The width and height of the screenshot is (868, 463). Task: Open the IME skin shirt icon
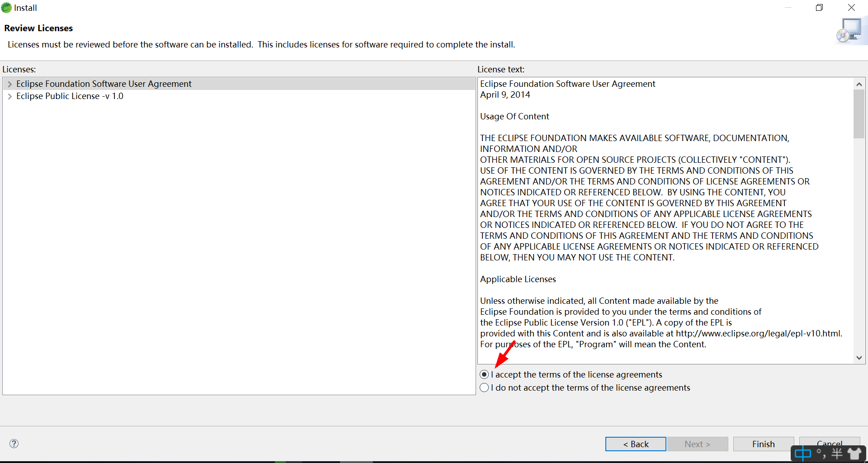(x=854, y=454)
